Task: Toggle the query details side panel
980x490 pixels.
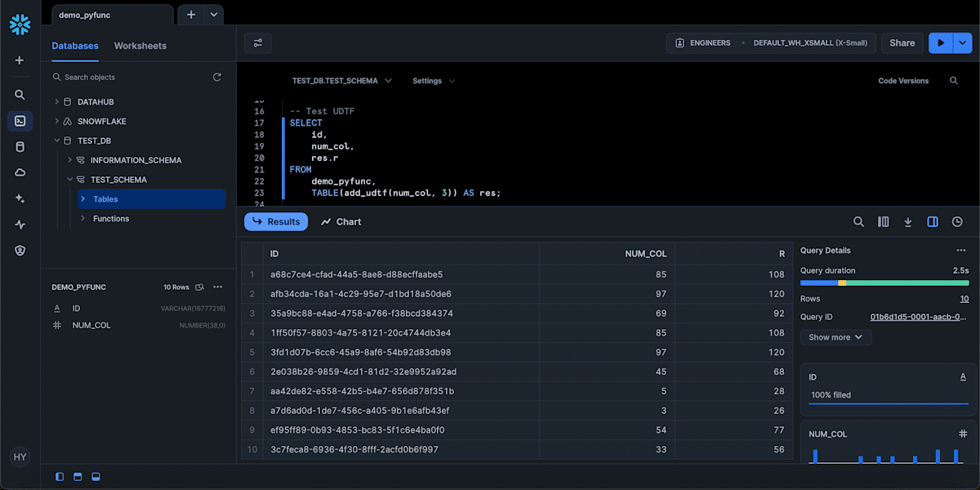Action: point(933,221)
